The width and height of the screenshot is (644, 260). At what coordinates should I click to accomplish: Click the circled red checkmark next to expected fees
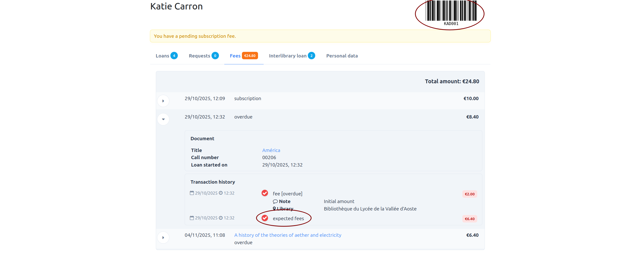coord(265,218)
